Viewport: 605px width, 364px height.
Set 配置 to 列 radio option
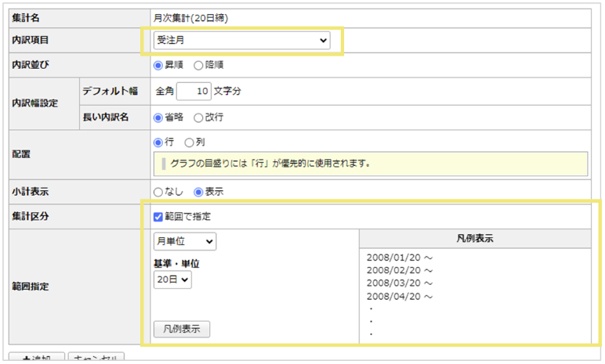(x=189, y=142)
